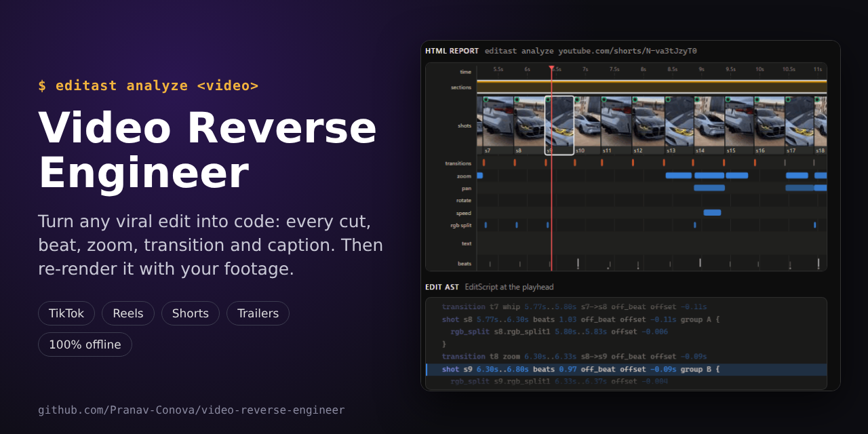Click the 'transitions' track label
The image size is (868, 434).
458,163
